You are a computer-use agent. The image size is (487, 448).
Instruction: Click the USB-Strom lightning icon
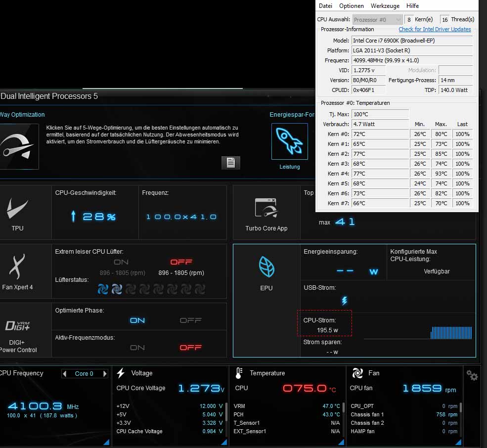(344, 301)
